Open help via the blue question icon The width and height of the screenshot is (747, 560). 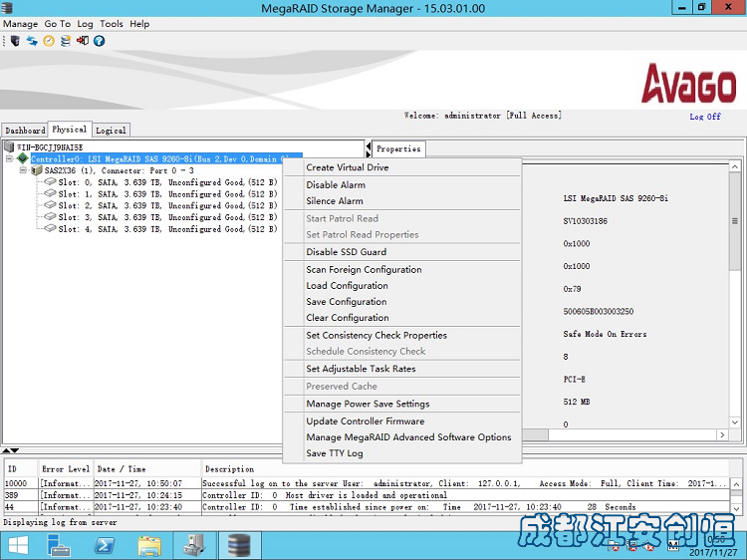pyautogui.click(x=99, y=41)
